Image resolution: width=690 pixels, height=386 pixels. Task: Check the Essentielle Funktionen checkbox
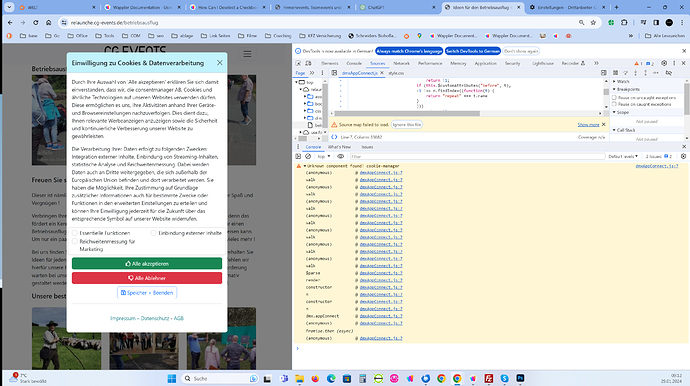(75, 233)
